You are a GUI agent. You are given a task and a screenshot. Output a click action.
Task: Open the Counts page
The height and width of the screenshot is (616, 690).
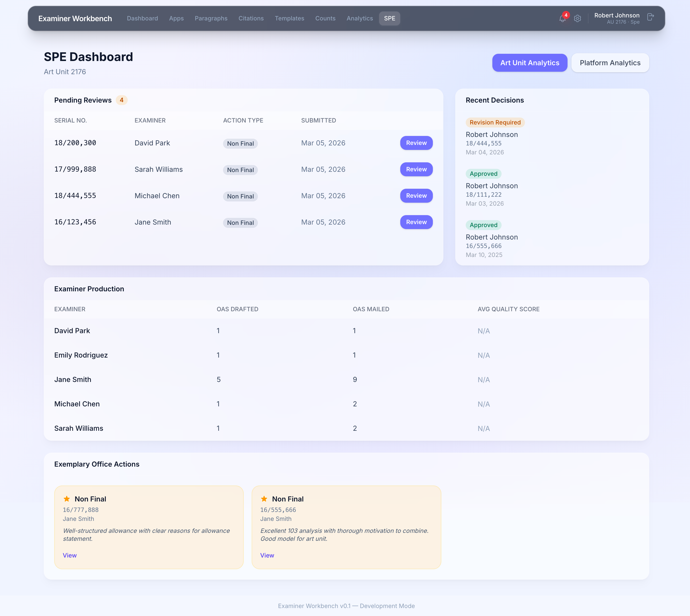[325, 18]
